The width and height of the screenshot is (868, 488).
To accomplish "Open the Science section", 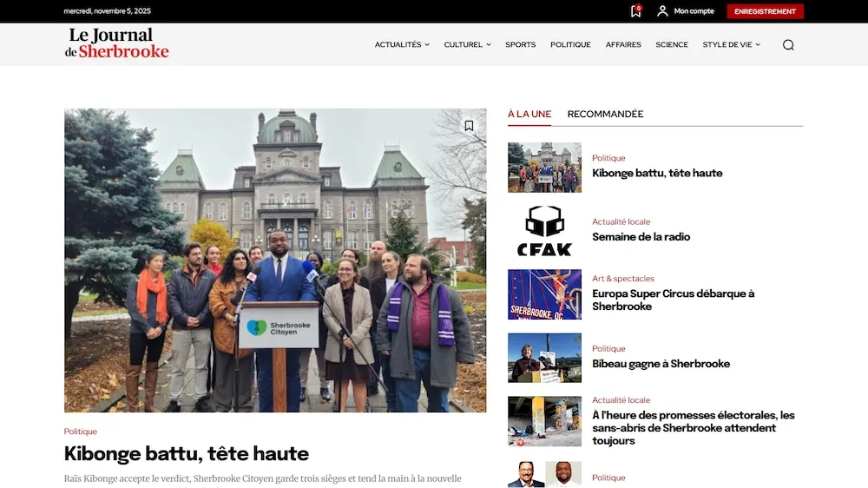I will [672, 45].
